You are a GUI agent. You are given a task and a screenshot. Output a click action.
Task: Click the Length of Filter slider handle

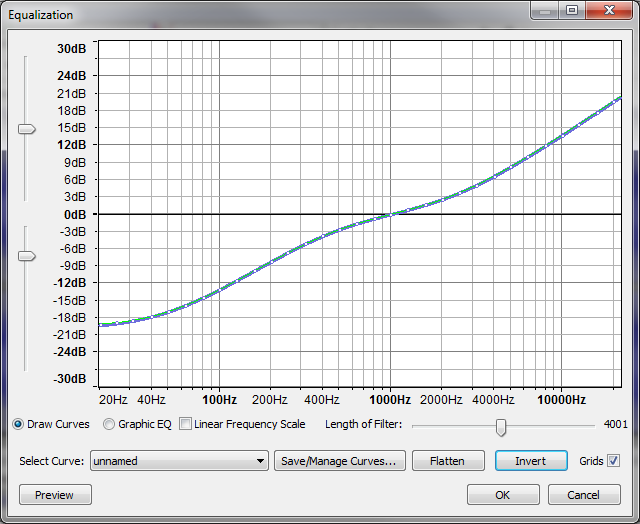pos(501,427)
